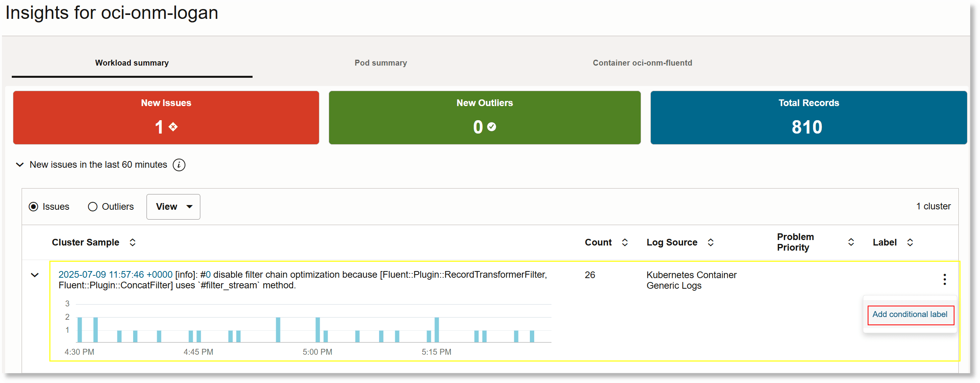Switch to the Pod summary tab
The image size is (980, 383).
pyautogui.click(x=381, y=62)
